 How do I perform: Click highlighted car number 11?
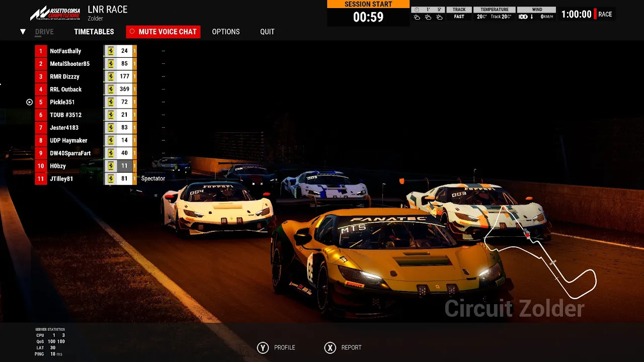point(124,166)
